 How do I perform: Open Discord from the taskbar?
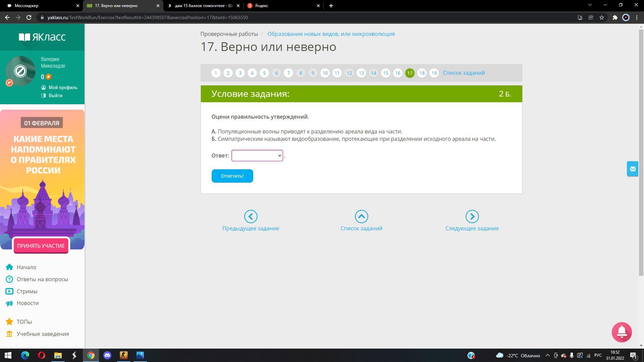coord(107,355)
